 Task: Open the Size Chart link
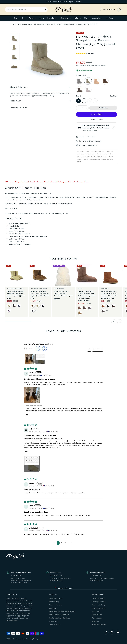(x=113, y=96)
